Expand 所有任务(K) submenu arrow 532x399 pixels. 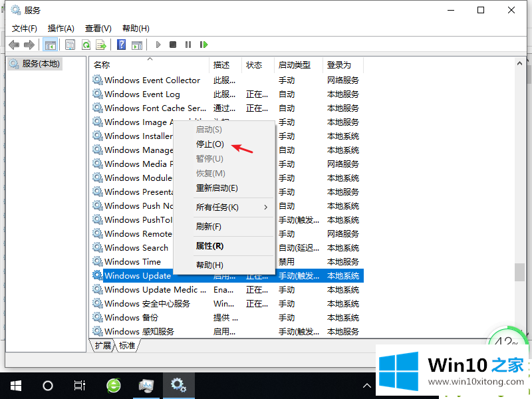[265, 207]
